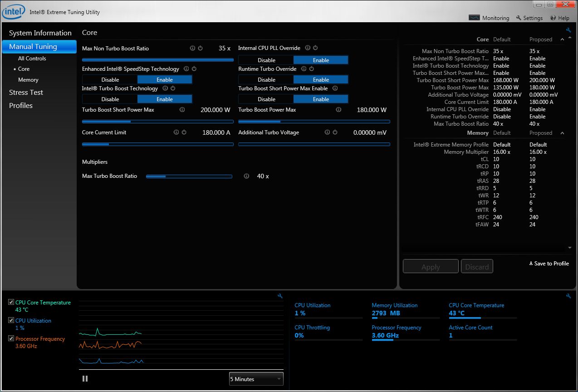Click the 2793 MB Memory Utilization value
The image size is (578, 392).
click(386, 313)
